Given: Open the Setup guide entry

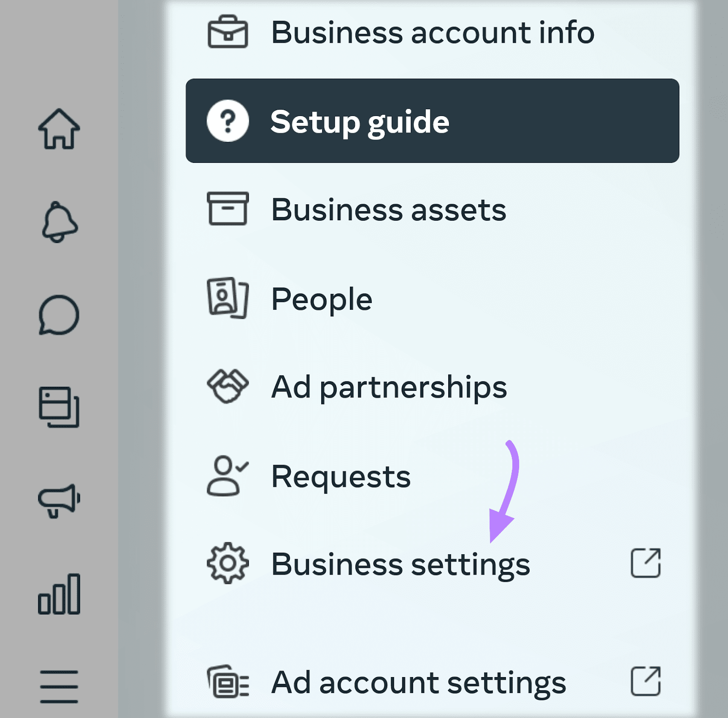Looking at the screenshot, I should pos(359,121).
